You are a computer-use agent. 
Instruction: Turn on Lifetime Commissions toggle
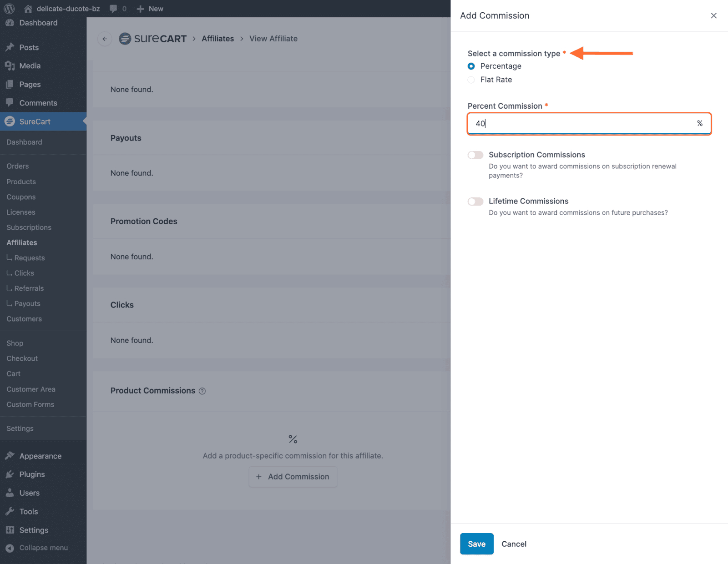pos(475,201)
